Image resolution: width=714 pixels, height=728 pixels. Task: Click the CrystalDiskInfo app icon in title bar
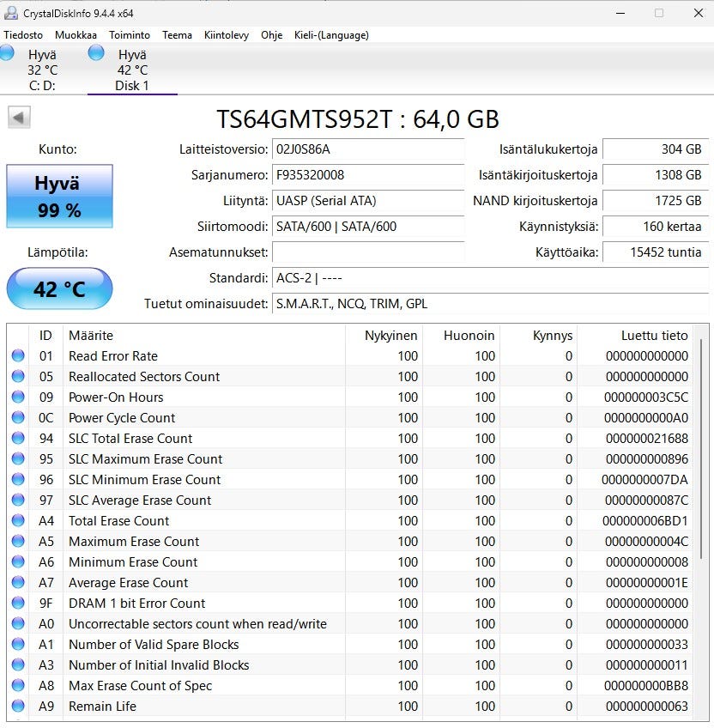click(x=9, y=13)
